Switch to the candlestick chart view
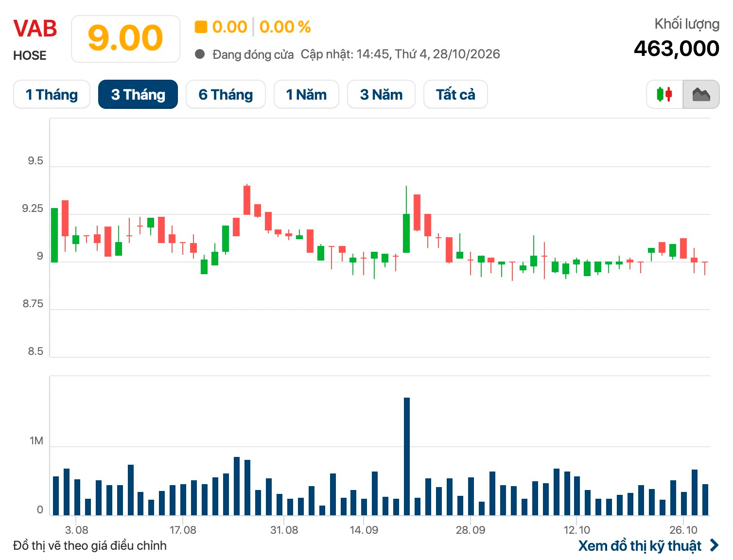Screen dimensions: 733x560 pyautogui.click(x=664, y=94)
